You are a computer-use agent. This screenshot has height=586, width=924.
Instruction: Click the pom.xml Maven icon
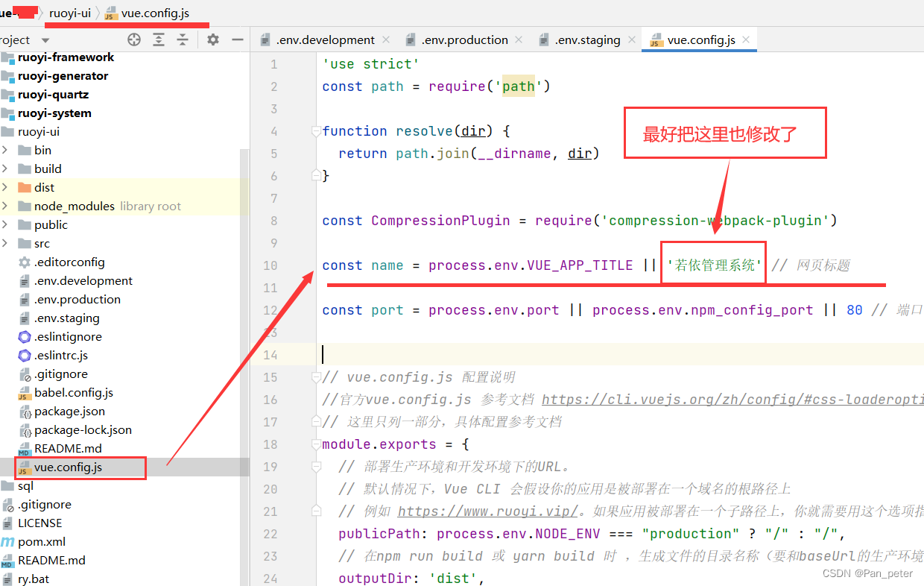click(7, 541)
